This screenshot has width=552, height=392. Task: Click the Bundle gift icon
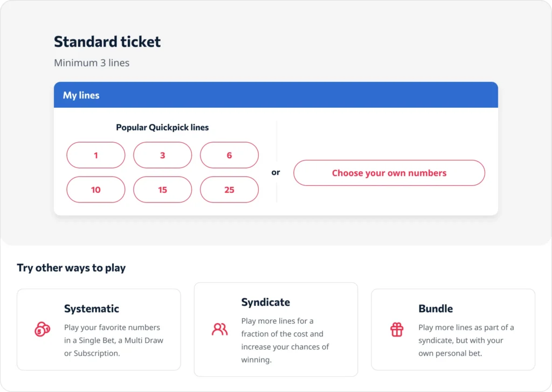click(397, 328)
